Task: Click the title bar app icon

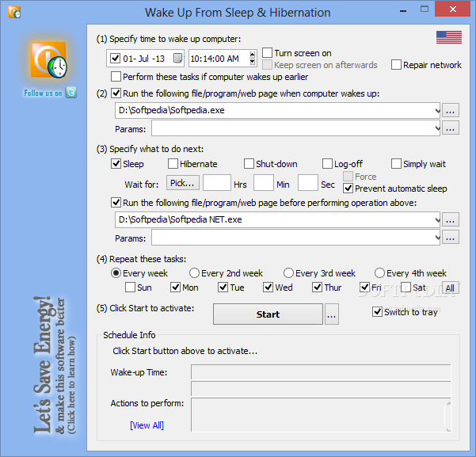Action: 14,12
